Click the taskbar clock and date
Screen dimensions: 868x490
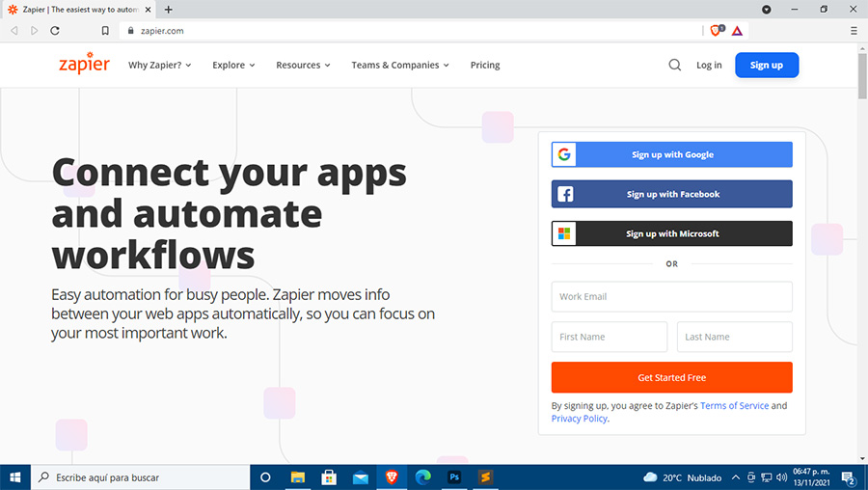pos(811,477)
